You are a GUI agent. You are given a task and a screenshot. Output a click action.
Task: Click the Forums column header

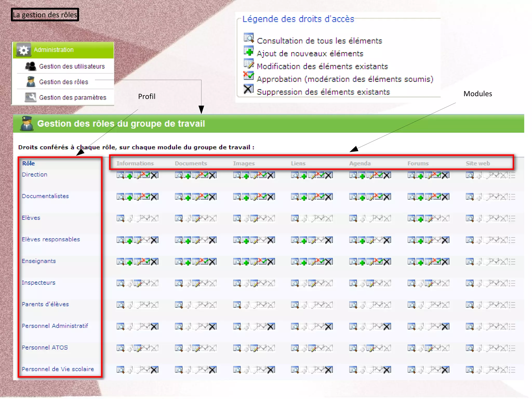click(x=418, y=163)
